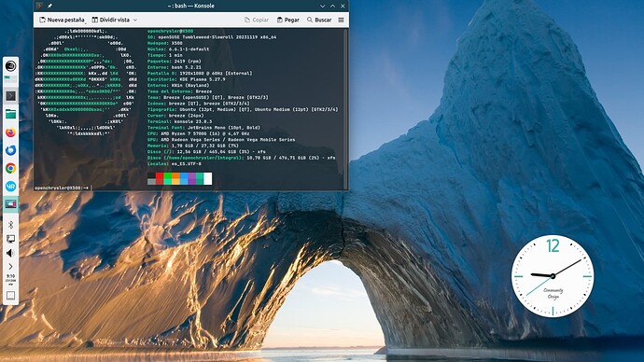Open search with the Buscar button

[x=319, y=20]
